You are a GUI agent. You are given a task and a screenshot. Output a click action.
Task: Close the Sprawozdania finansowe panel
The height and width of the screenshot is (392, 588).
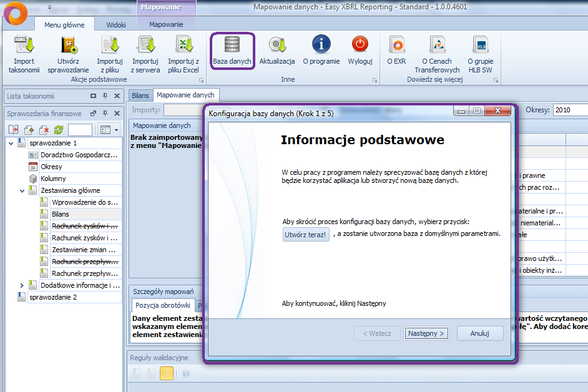coord(117,113)
